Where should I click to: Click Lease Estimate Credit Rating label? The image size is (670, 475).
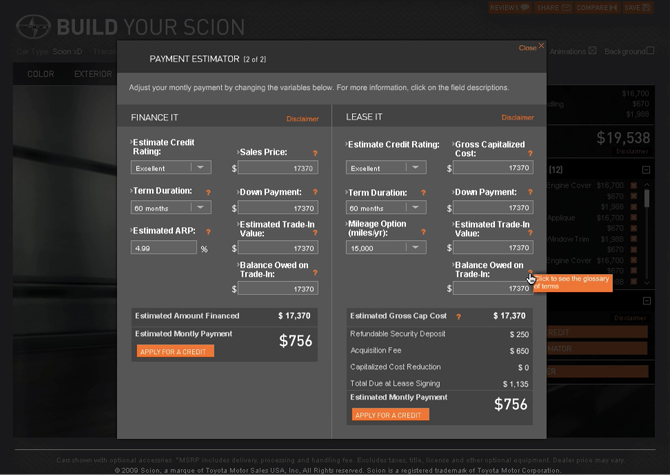(x=394, y=145)
